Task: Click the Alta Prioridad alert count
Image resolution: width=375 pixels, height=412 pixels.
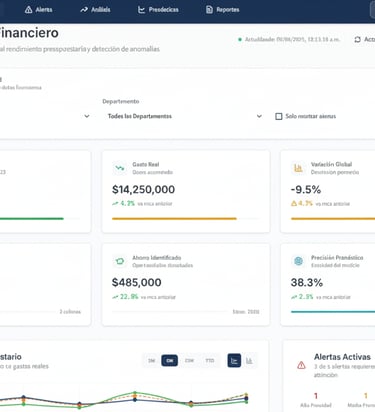Action: point(316,396)
